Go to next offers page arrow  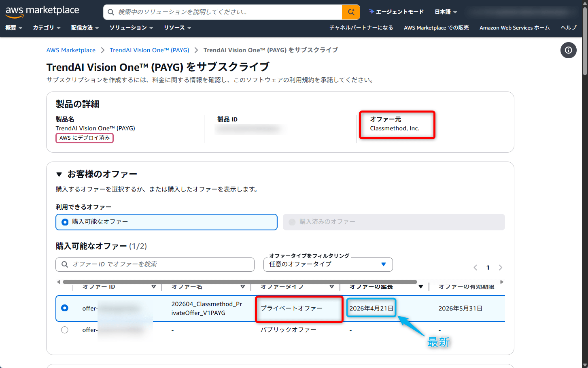tap(501, 268)
